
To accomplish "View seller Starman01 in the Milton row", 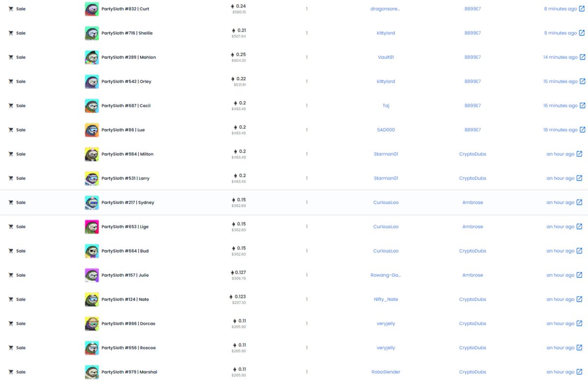I will [x=386, y=154].
